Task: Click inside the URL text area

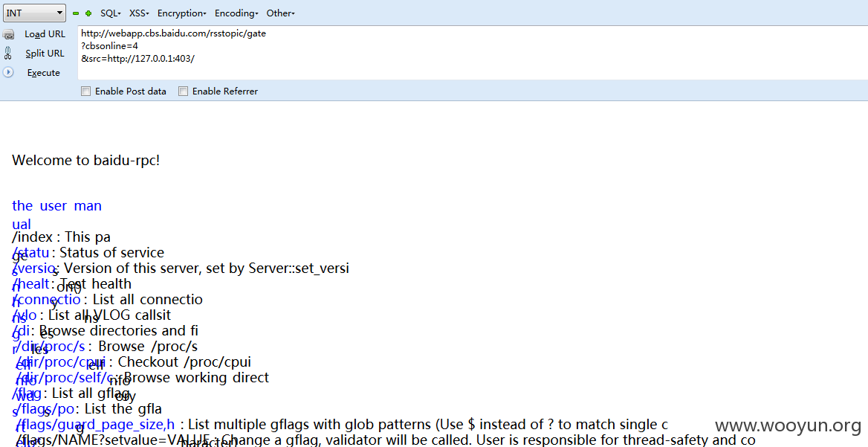Action: point(472,53)
